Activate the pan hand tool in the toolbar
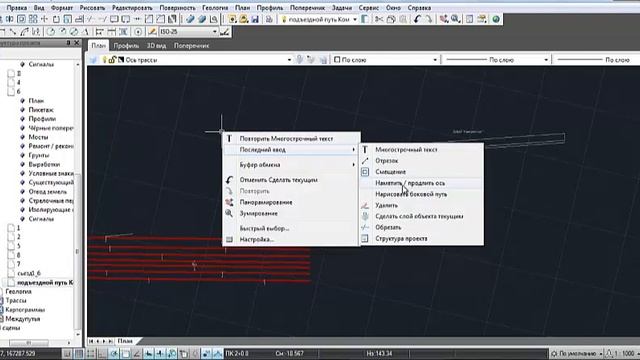The image size is (640, 360). tap(444, 19)
